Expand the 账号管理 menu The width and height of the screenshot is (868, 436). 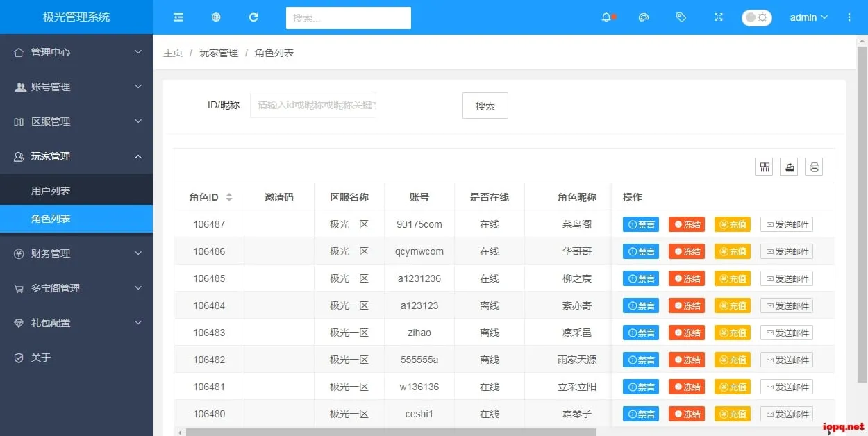(76, 87)
